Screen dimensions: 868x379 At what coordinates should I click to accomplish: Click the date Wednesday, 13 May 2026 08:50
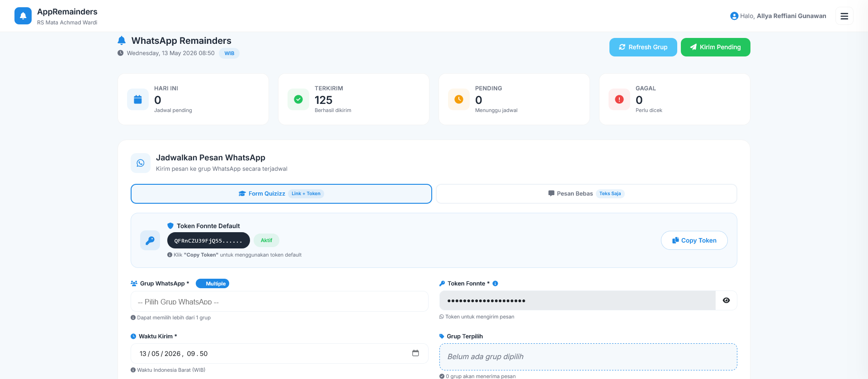pyautogui.click(x=170, y=53)
